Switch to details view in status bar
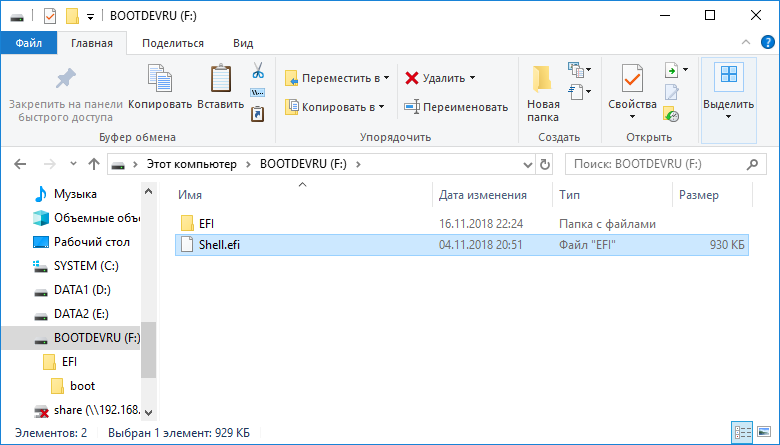 [x=743, y=432]
